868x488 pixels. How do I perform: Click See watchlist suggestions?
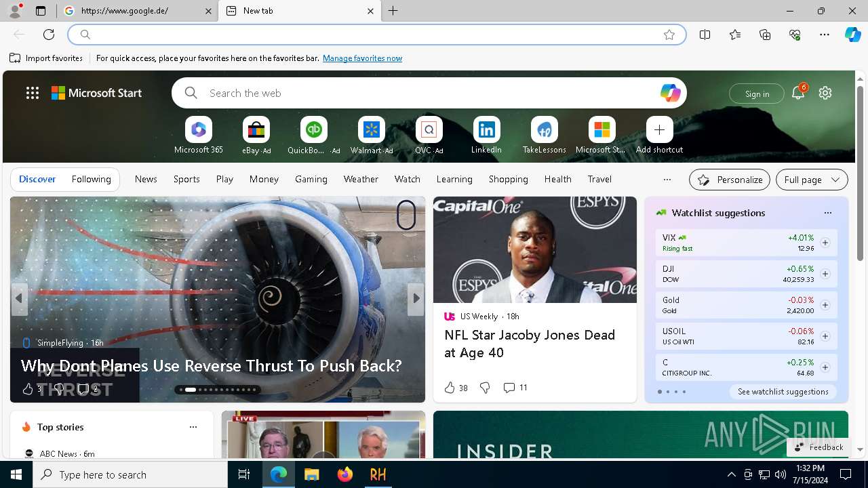pos(783,392)
